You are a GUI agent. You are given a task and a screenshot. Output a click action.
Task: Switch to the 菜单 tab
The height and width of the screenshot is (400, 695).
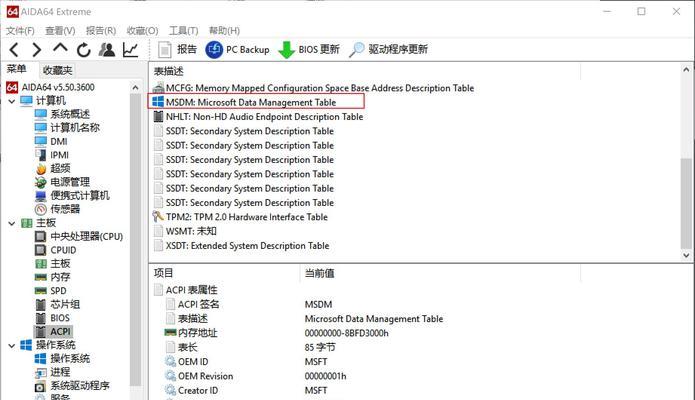tap(16, 69)
